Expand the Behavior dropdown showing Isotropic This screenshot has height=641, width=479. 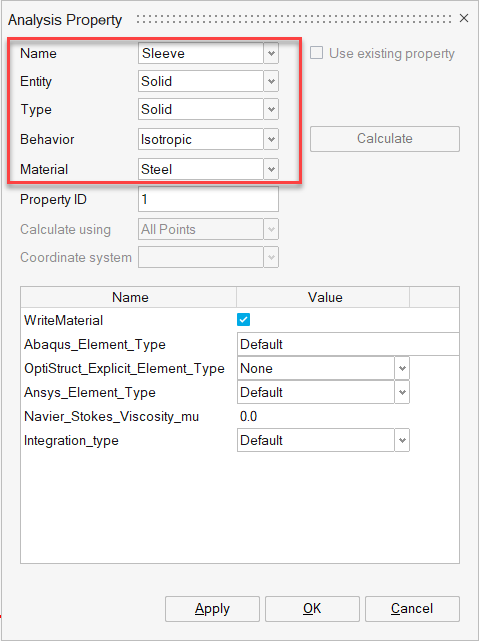(271, 139)
